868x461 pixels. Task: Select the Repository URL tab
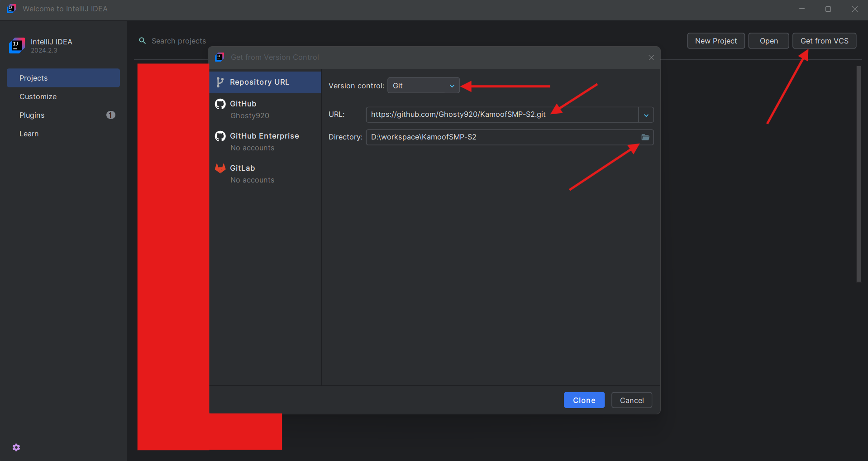coord(265,82)
